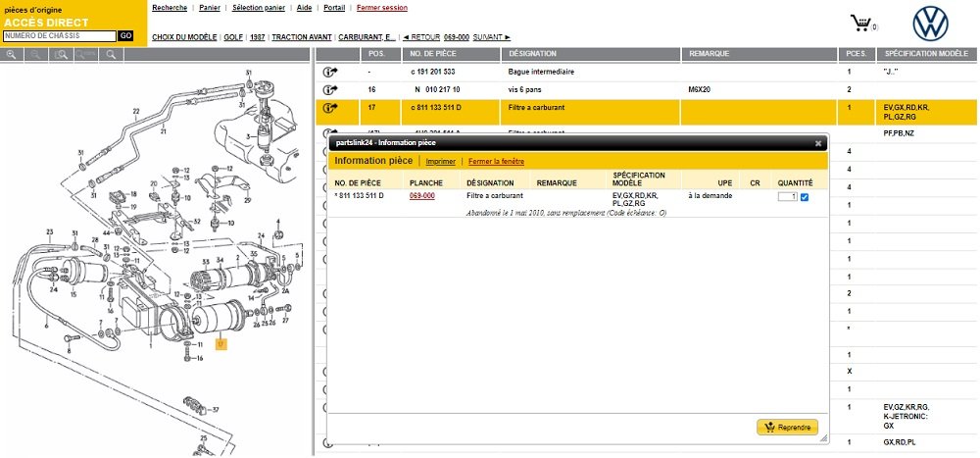The width and height of the screenshot is (980, 458).
Task: Click REMARQUE header in main table
Action: [x=709, y=54]
